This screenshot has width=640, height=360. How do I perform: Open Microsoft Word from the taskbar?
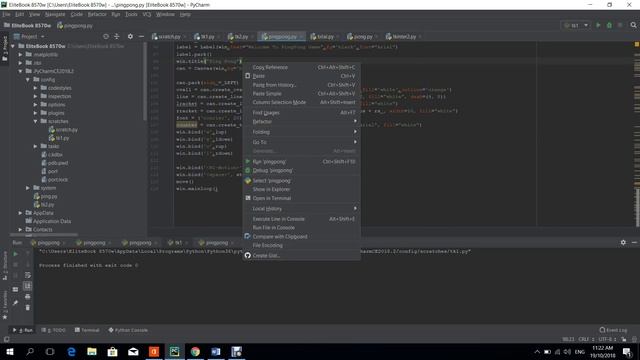pyautogui.click(x=216, y=351)
